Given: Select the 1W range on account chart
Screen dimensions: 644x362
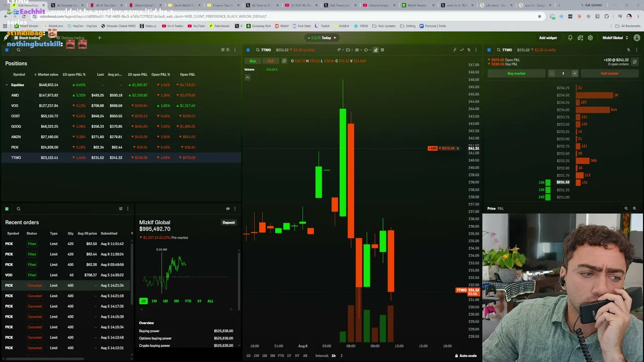Looking at the screenshot, I should [x=154, y=301].
